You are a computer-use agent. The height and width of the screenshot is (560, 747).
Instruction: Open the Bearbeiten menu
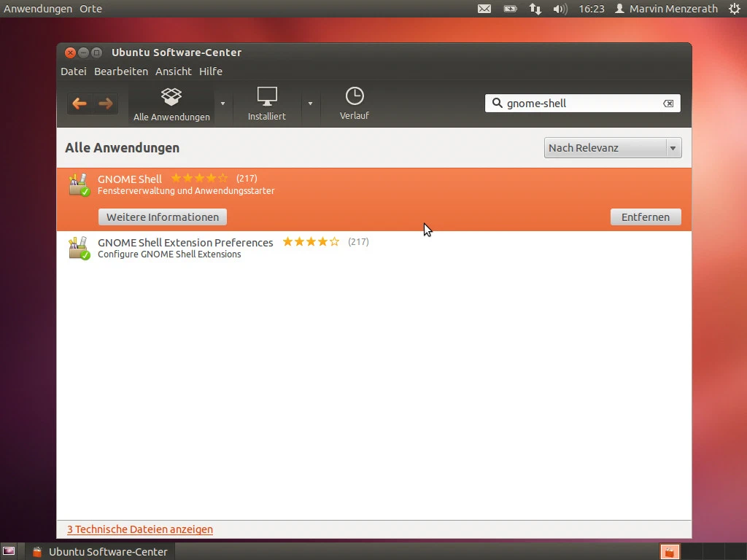pos(121,71)
